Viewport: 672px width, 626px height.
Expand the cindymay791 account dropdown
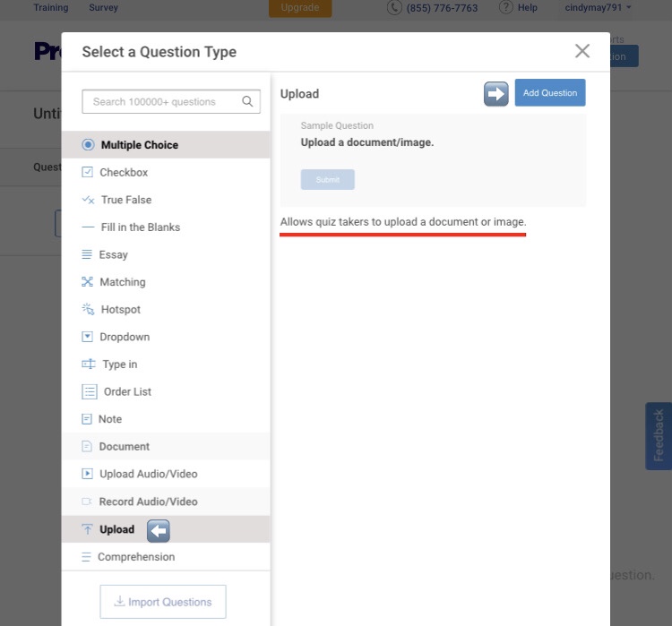598,7
